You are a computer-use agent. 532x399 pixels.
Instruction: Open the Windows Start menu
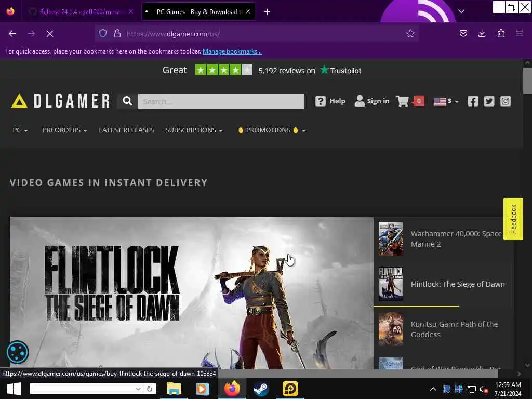14,389
